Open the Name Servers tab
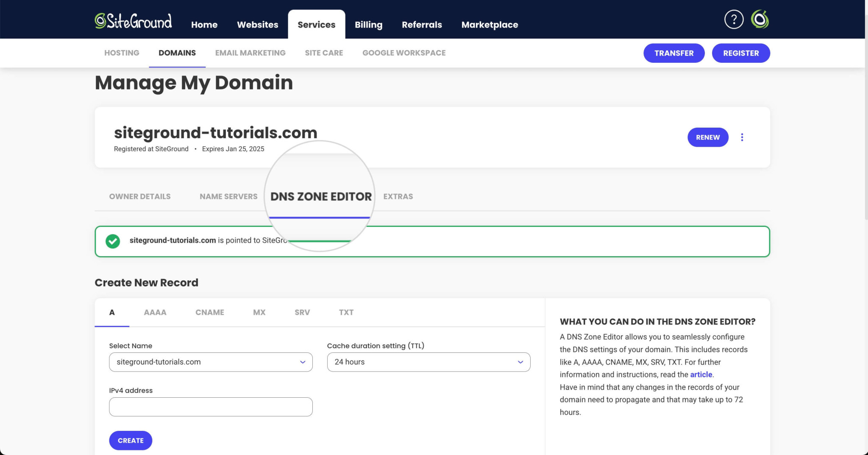This screenshot has height=455, width=868. [x=228, y=196]
